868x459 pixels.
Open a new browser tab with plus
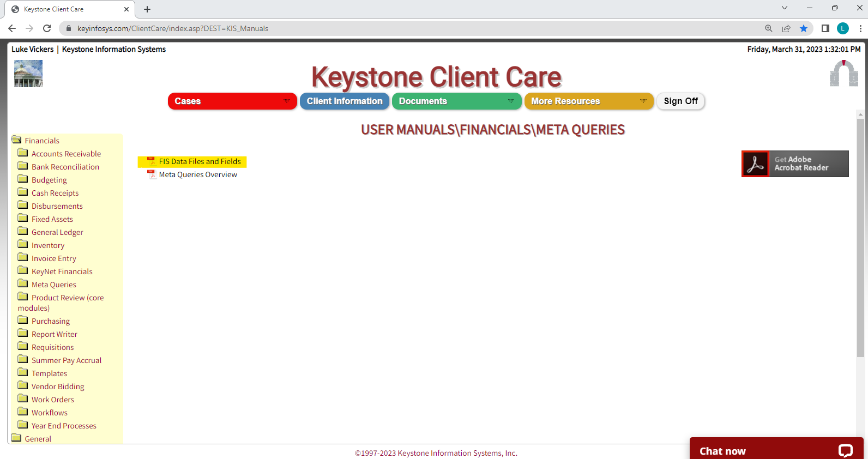(x=147, y=9)
